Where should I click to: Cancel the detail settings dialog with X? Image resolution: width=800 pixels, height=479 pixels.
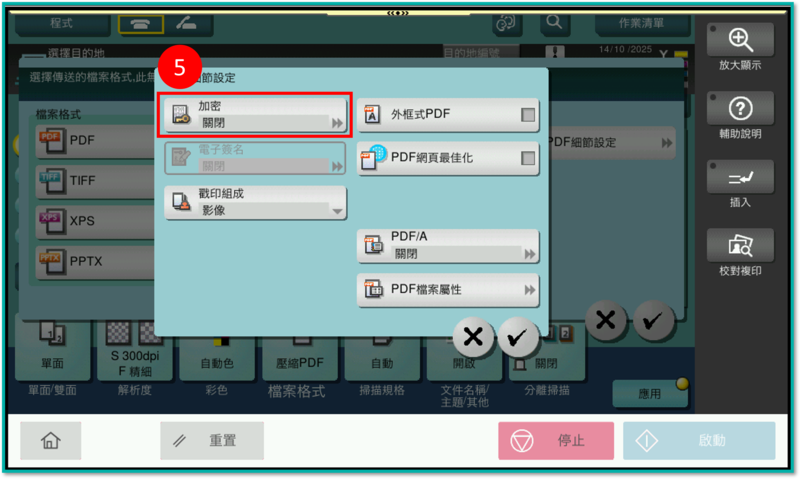point(473,337)
